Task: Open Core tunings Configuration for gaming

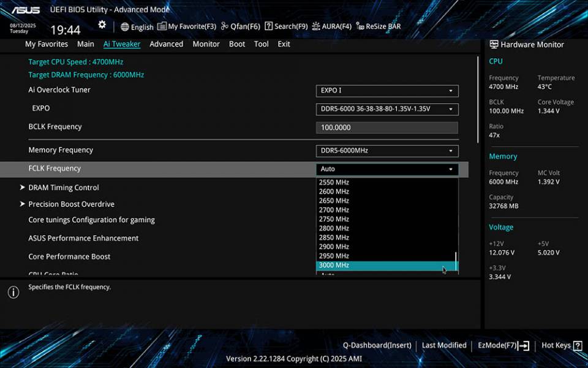Action: coord(91,220)
